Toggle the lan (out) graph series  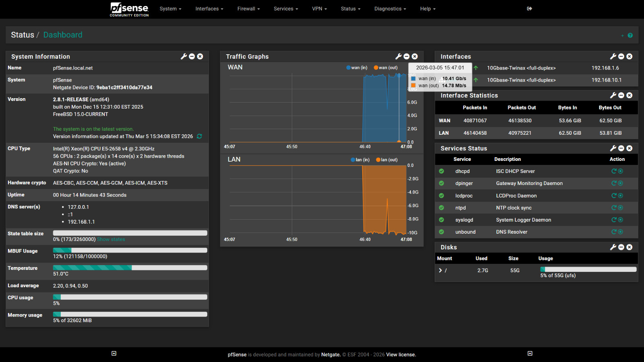pyautogui.click(x=386, y=160)
